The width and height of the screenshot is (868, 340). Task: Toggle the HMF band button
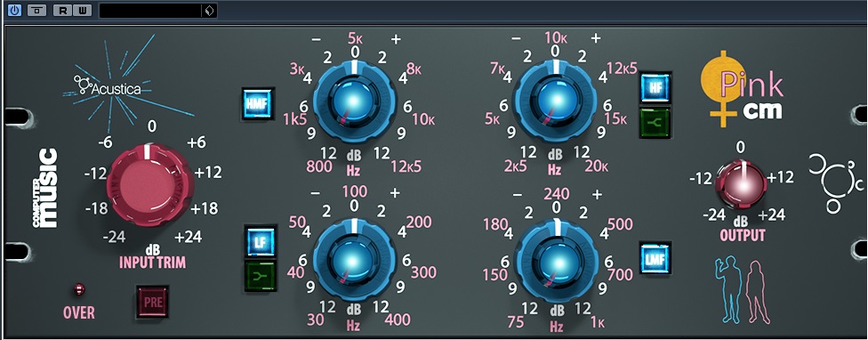(258, 104)
